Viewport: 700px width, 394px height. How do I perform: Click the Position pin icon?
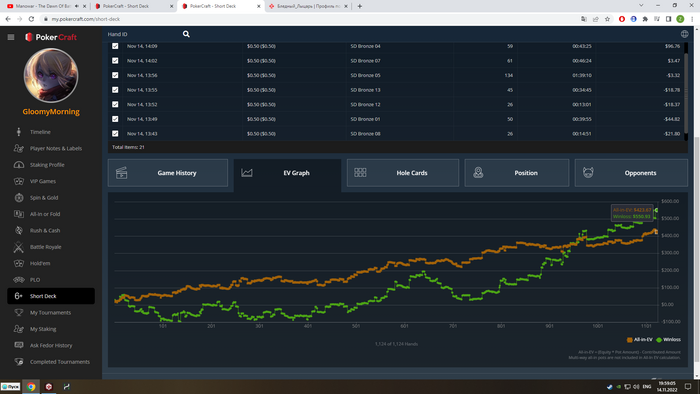tap(478, 172)
